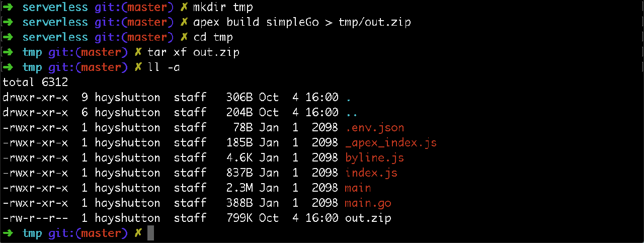Click the main.go file name
The width and height of the screenshot is (644, 243).
368,203
